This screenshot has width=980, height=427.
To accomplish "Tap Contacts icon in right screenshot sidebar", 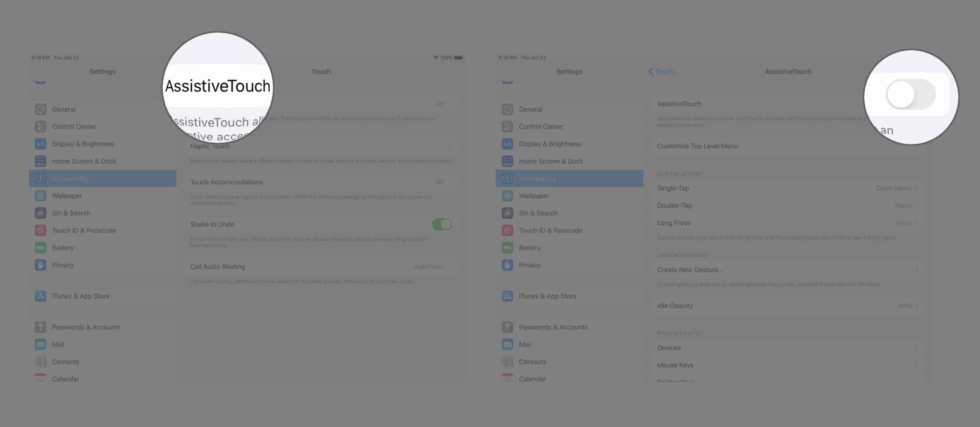I will [508, 362].
